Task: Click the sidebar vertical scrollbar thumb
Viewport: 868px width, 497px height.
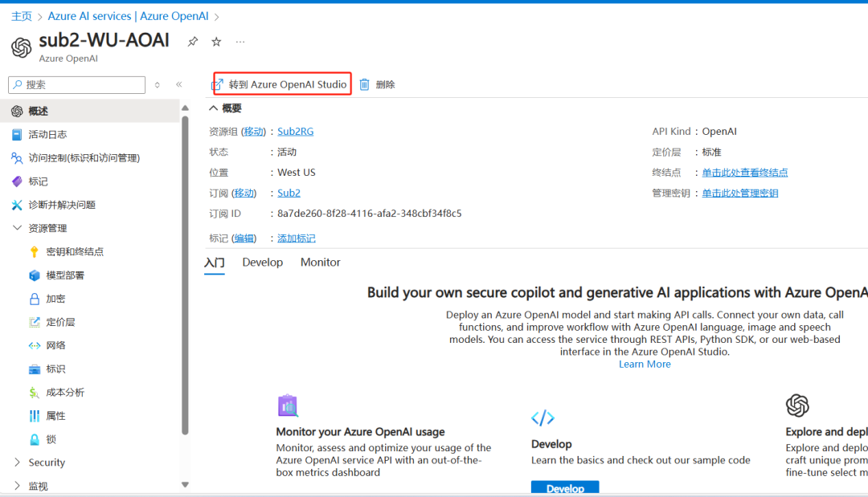Action: [x=185, y=275]
